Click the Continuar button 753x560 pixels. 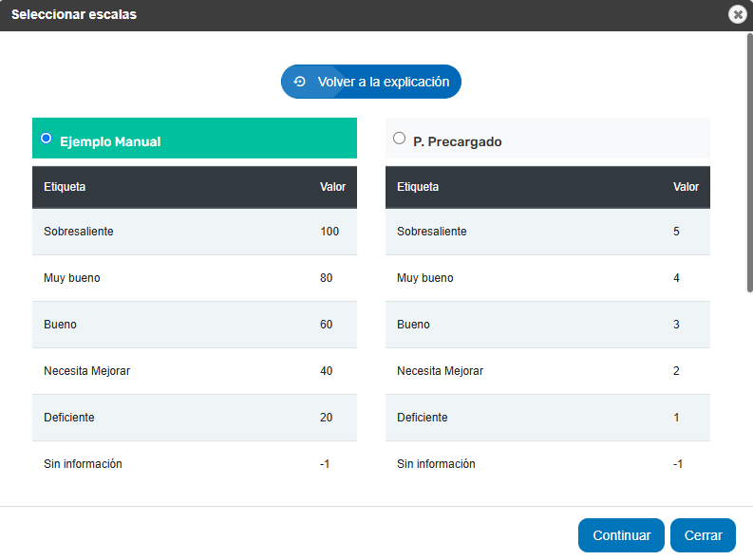pyautogui.click(x=621, y=535)
